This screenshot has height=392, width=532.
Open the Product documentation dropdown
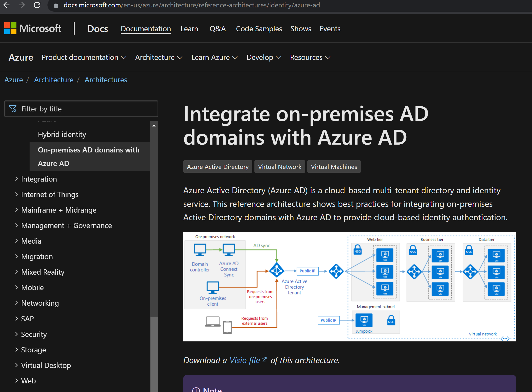(84, 57)
